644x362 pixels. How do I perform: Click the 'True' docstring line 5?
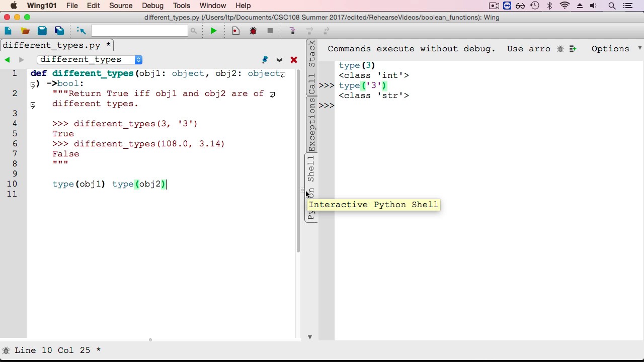click(x=63, y=134)
